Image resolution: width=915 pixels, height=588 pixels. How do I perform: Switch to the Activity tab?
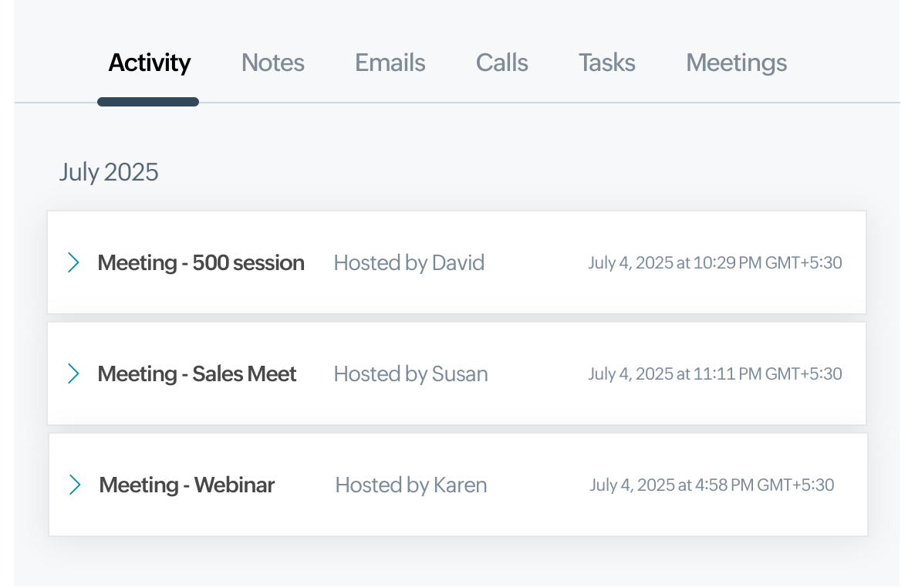149,63
